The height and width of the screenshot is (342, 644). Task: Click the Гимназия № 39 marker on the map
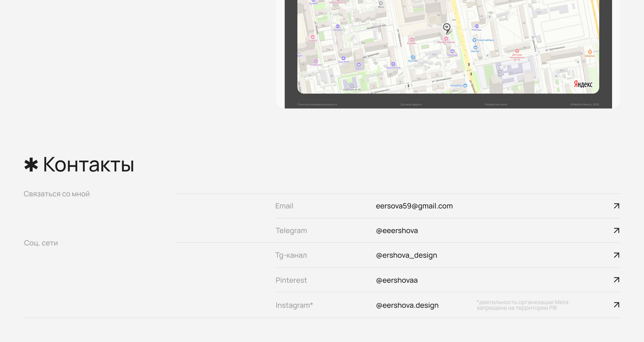(x=352, y=88)
